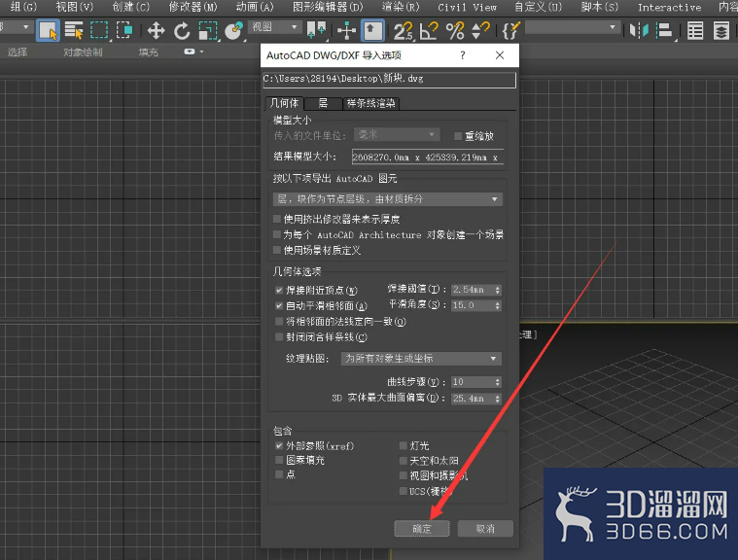Toggle the Window/Crossing selection mode
Image resolution: width=738 pixels, height=560 pixels.
(124, 30)
